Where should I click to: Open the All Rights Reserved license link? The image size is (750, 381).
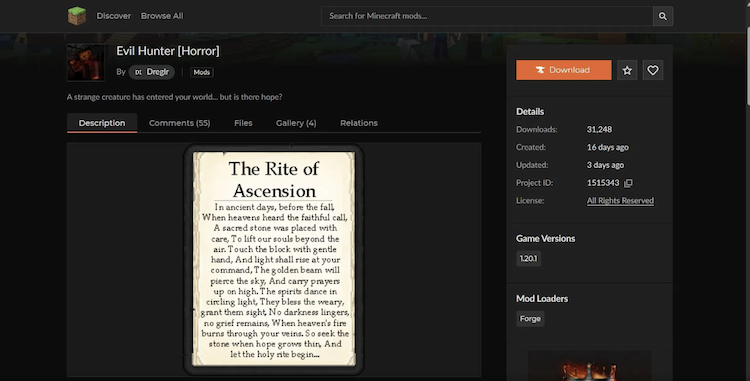coord(620,201)
